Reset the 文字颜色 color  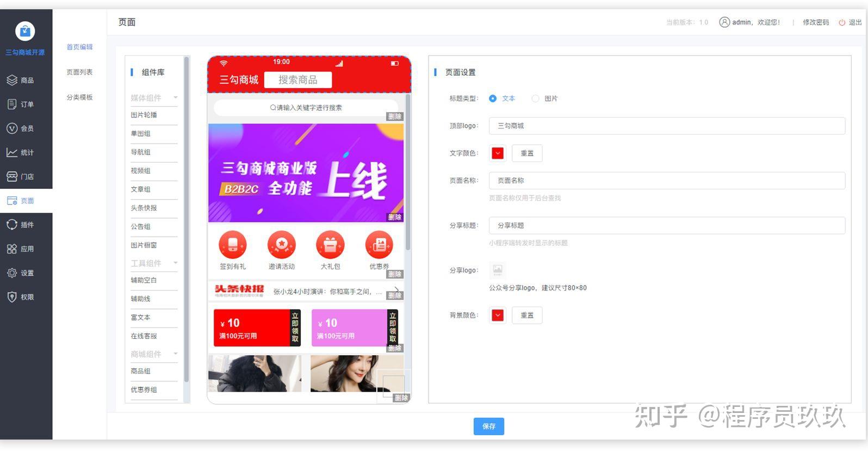[x=527, y=153]
